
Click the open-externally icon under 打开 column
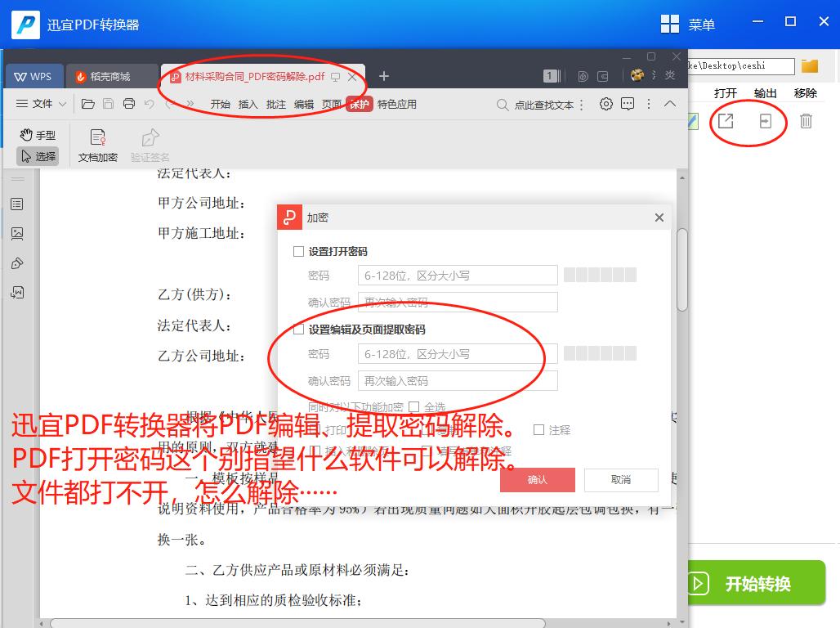click(726, 120)
